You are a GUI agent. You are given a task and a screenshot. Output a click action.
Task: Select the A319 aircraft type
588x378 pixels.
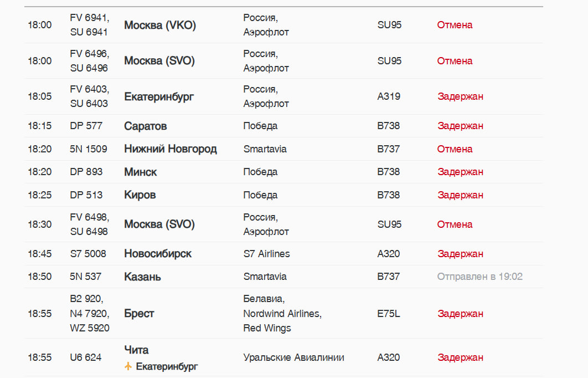(389, 96)
